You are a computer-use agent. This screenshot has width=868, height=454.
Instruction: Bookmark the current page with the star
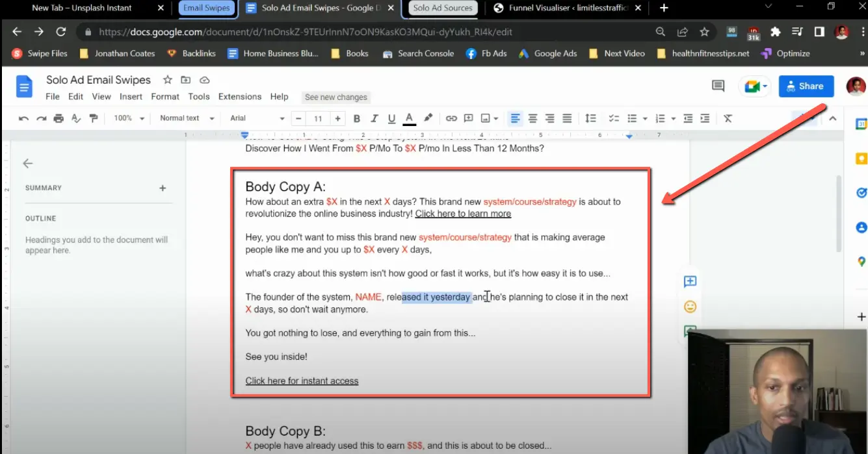pos(705,31)
